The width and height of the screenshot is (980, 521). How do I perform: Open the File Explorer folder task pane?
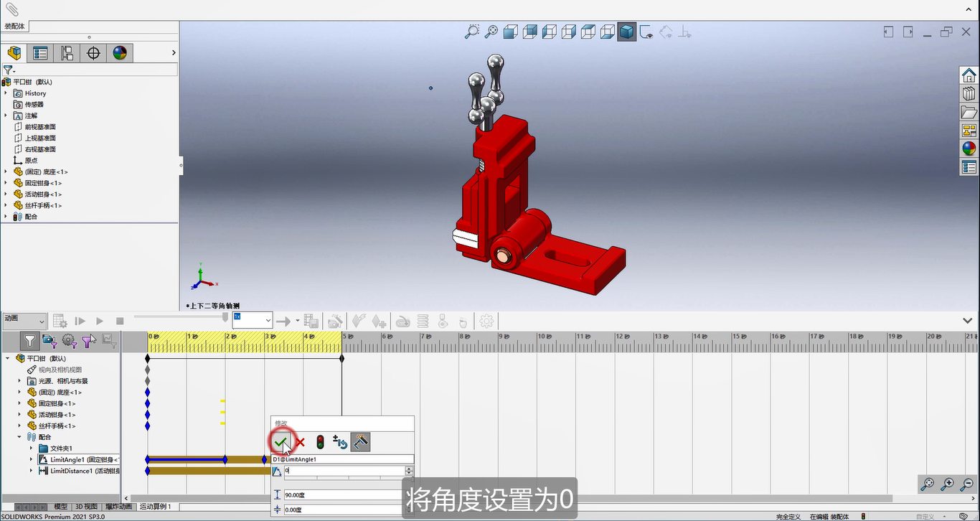pyautogui.click(x=969, y=112)
